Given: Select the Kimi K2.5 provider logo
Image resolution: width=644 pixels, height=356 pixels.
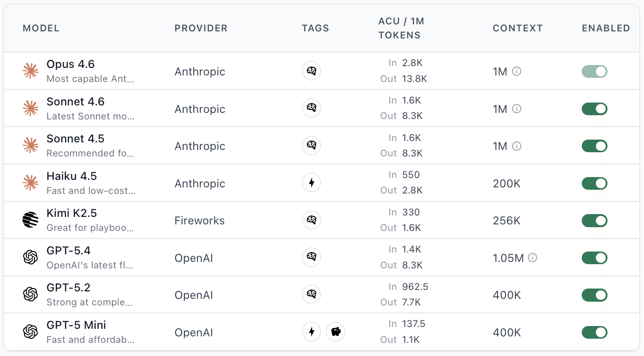Looking at the screenshot, I should [30, 219].
